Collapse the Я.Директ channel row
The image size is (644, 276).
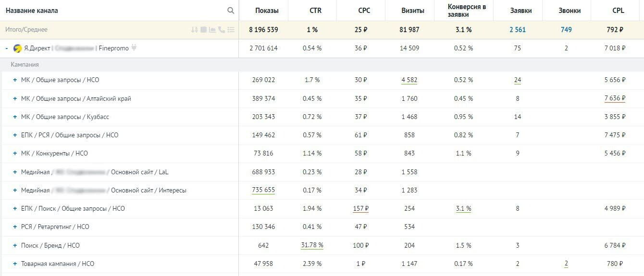point(6,48)
